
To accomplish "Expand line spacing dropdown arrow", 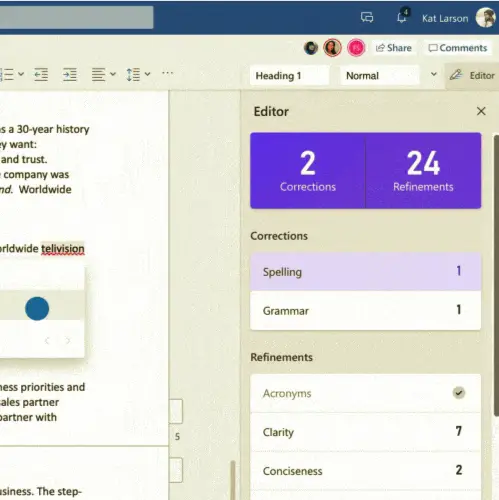I will [147, 74].
